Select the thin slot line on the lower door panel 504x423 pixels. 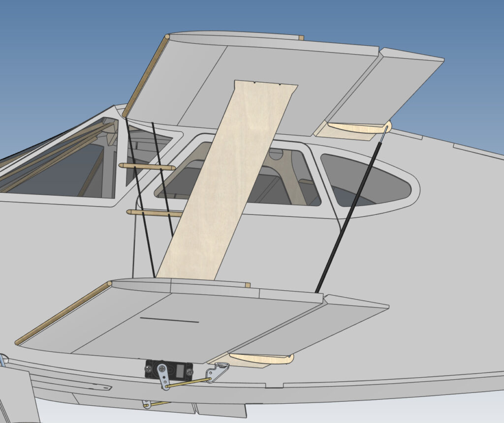(169, 320)
